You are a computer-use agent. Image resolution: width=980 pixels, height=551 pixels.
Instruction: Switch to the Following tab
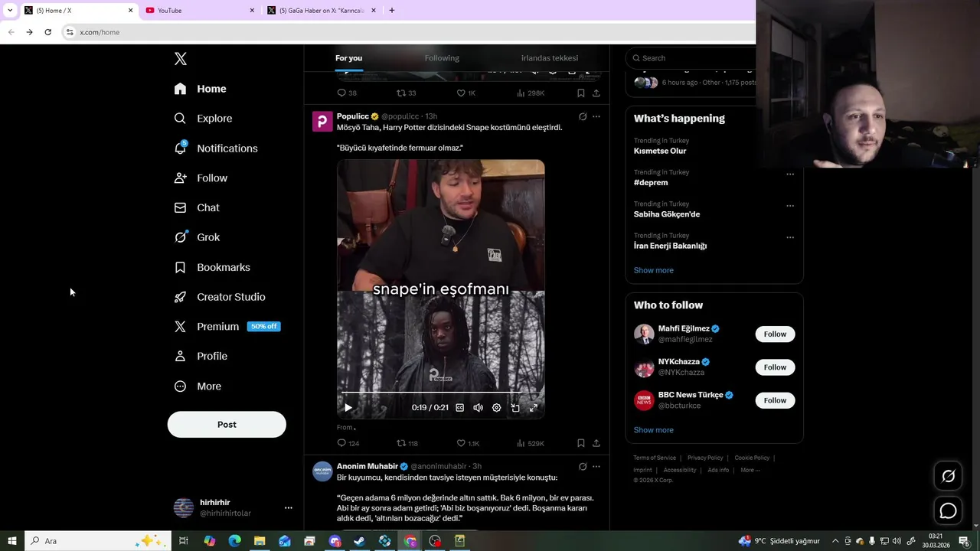tap(442, 58)
